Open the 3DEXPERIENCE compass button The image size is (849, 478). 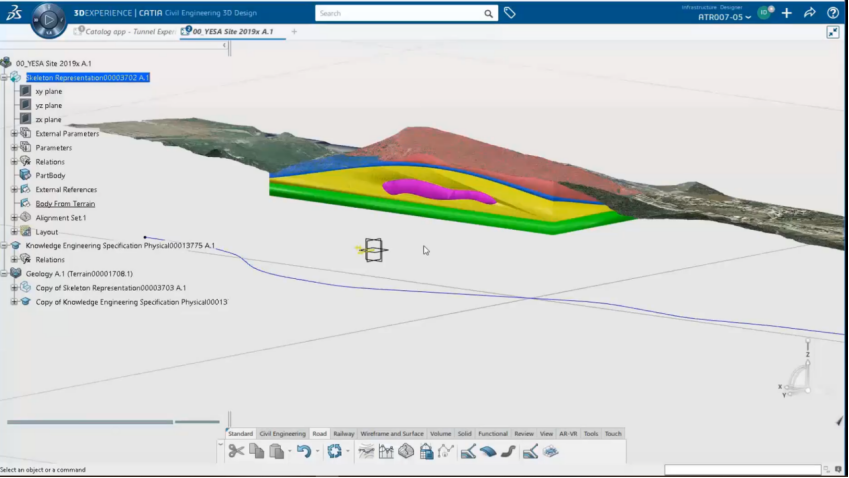(x=48, y=19)
